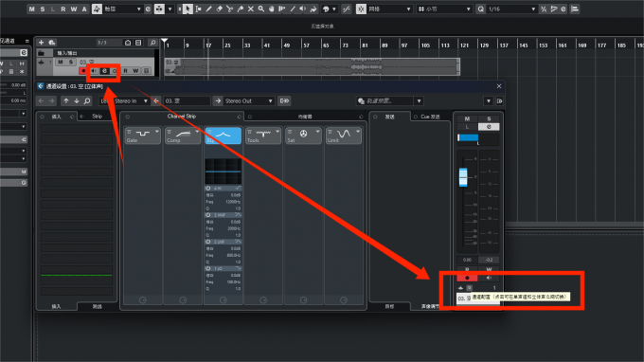Click the Add Track plus icon

point(41,43)
